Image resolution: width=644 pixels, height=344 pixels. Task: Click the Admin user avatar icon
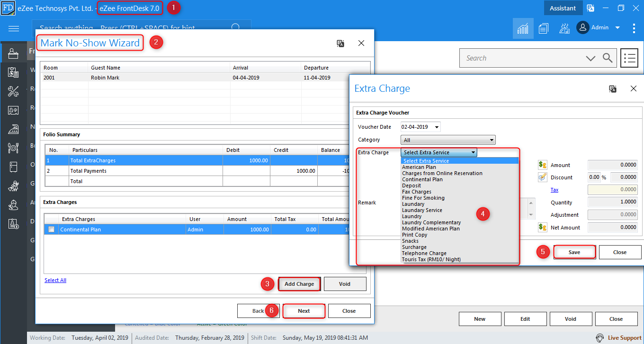(x=582, y=28)
